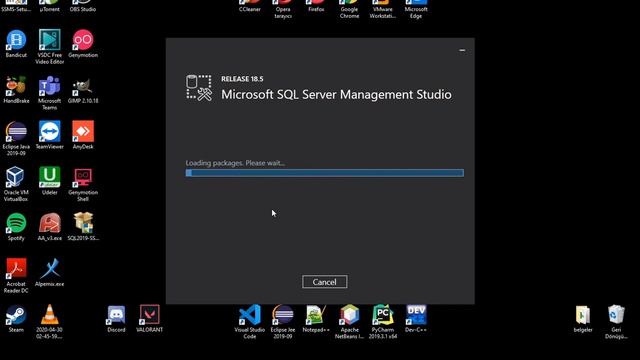Open Visual Studio Code shortcut

[249, 315]
